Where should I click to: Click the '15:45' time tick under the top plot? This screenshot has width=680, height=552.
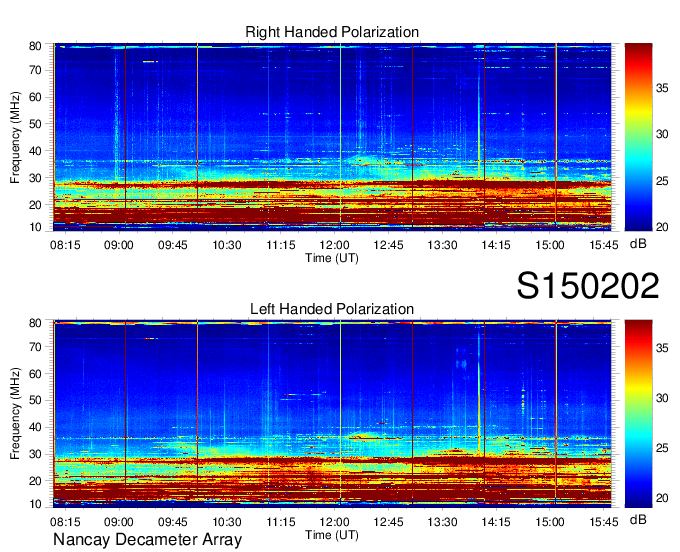coord(604,245)
